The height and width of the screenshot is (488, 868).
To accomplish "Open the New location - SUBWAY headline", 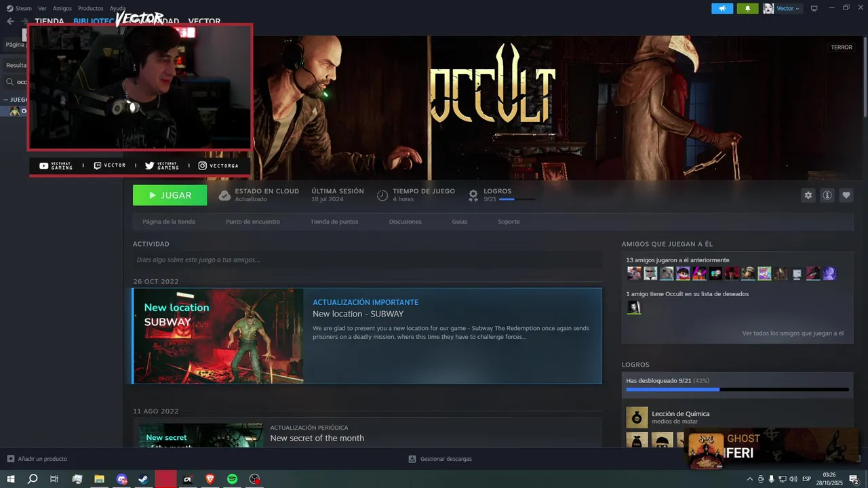I will (358, 314).
